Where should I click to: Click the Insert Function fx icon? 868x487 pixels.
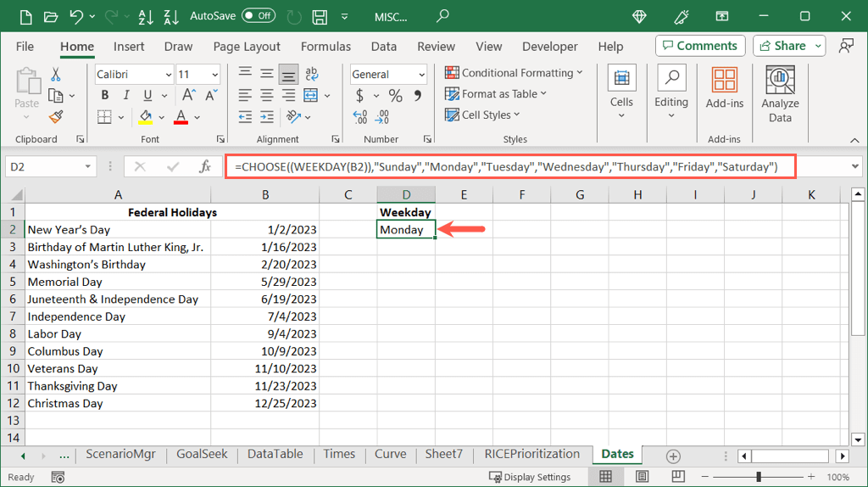pyautogui.click(x=204, y=167)
